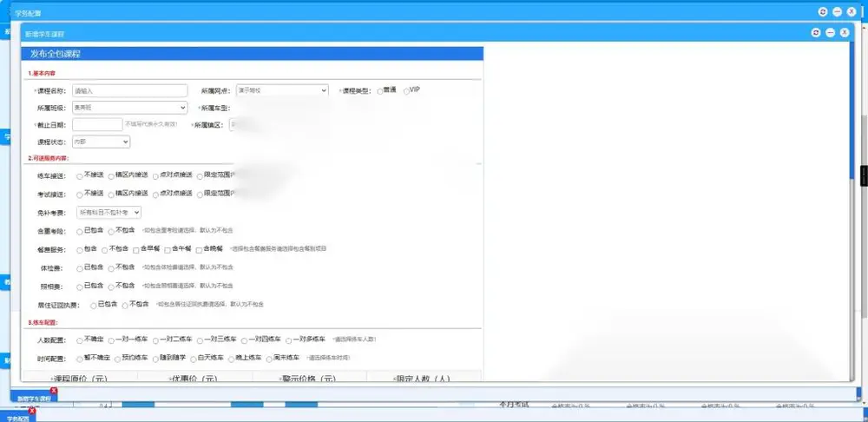Image resolution: width=868 pixels, height=422 pixels.
Task: Choose 点对点接送 for 练车接送
Action: 155,176
